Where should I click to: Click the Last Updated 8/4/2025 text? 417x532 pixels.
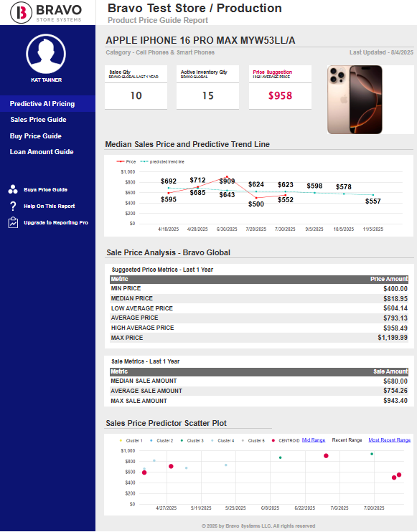[x=381, y=52]
